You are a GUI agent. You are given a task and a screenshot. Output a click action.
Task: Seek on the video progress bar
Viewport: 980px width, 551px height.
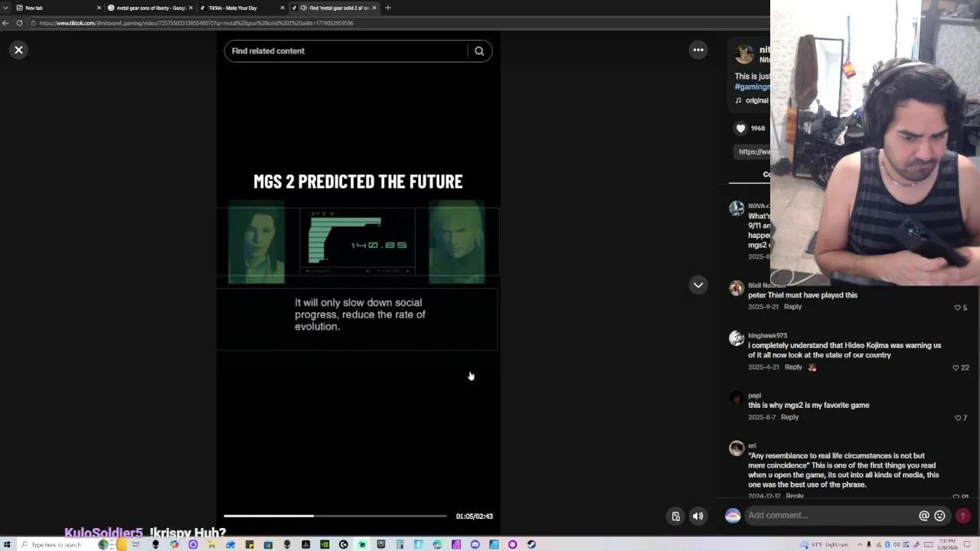coord(335,516)
